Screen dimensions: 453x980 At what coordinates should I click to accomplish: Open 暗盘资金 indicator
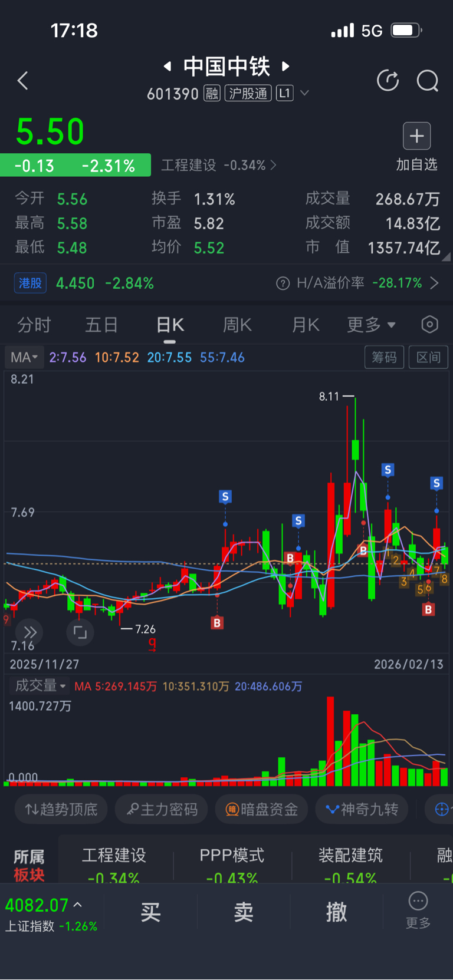(x=261, y=809)
